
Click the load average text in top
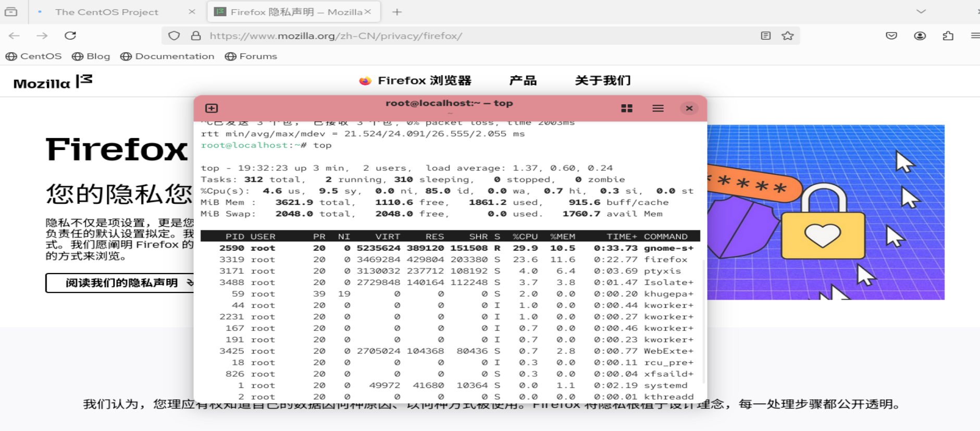519,168
